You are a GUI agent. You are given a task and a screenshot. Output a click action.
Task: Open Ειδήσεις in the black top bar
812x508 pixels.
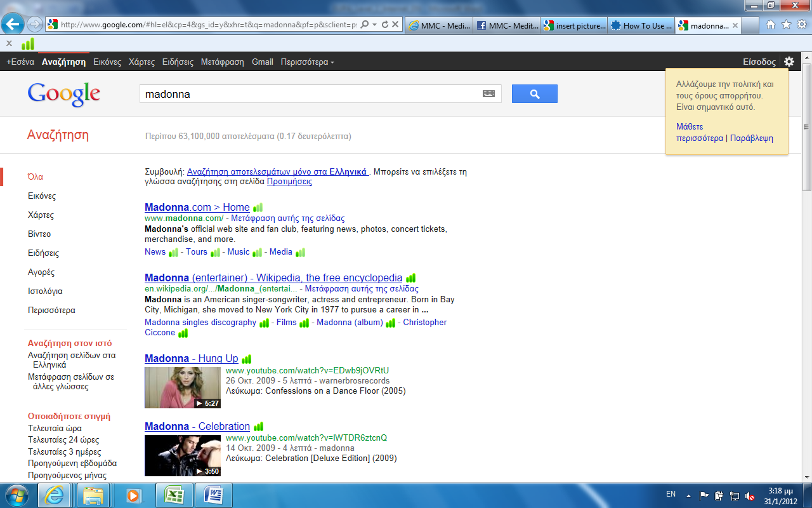[178, 62]
